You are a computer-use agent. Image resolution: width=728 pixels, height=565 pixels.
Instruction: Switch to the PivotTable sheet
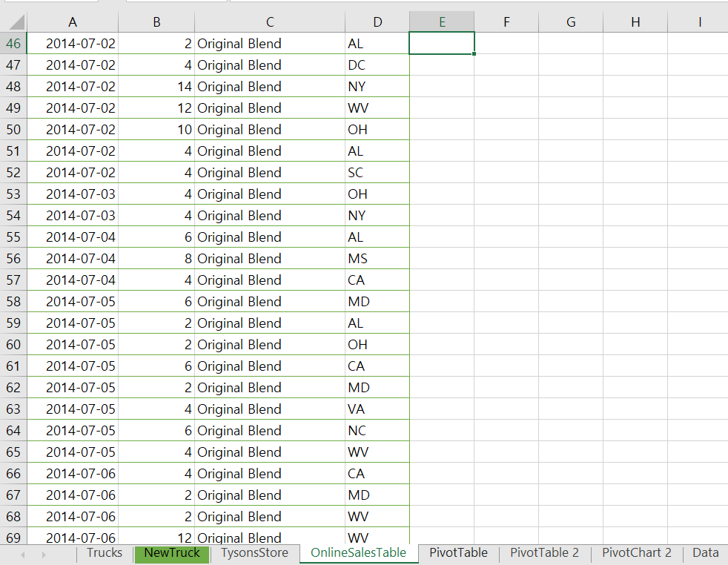tap(459, 553)
